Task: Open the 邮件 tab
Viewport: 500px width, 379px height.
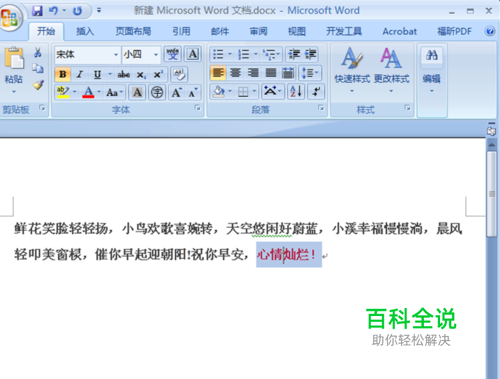Action: (x=220, y=31)
